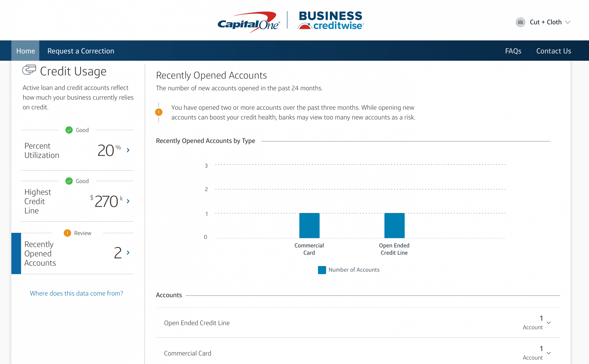589x364 pixels.
Task: Click the Number of Accounts legend swatch
Action: coord(322,270)
